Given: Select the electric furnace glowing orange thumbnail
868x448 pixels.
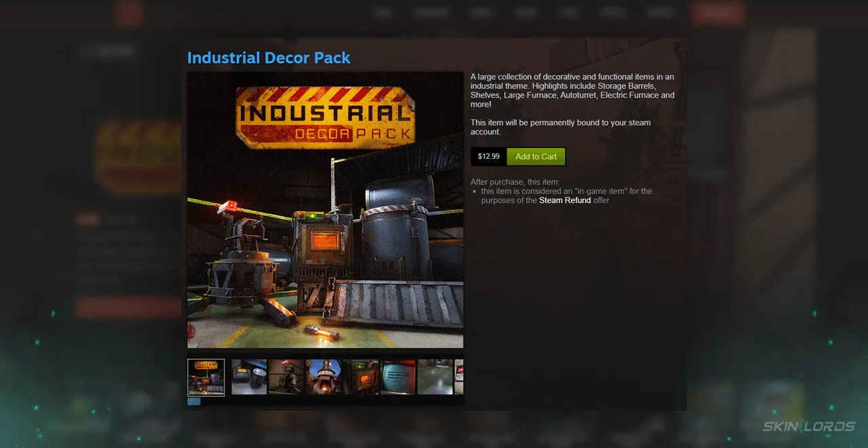Looking at the screenshot, I should tap(361, 377).
